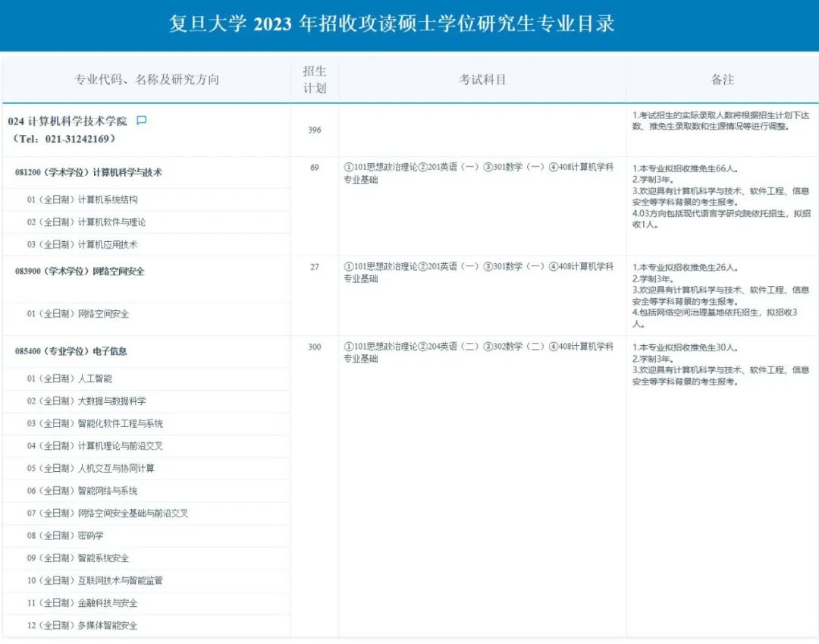Viewport: 819px width, 644px height.
Task: Choose 03 计算机应用技术 direction
Action: [83, 244]
